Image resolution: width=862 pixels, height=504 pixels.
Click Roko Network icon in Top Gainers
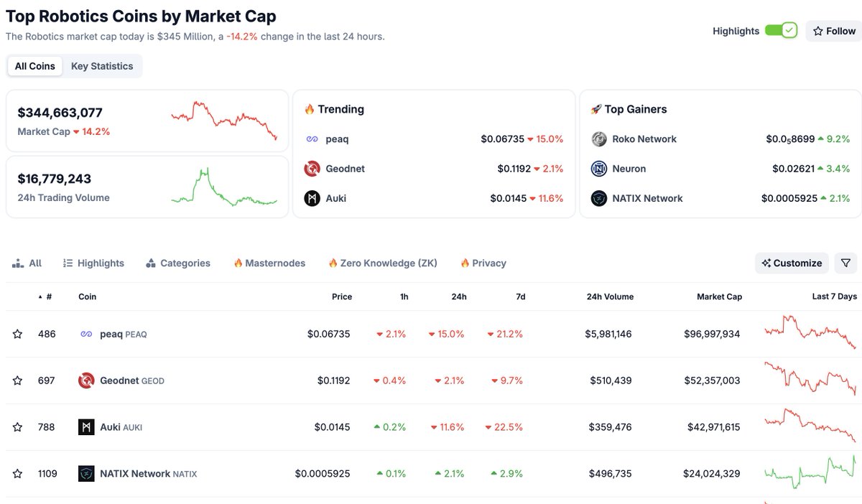[599, 139]
